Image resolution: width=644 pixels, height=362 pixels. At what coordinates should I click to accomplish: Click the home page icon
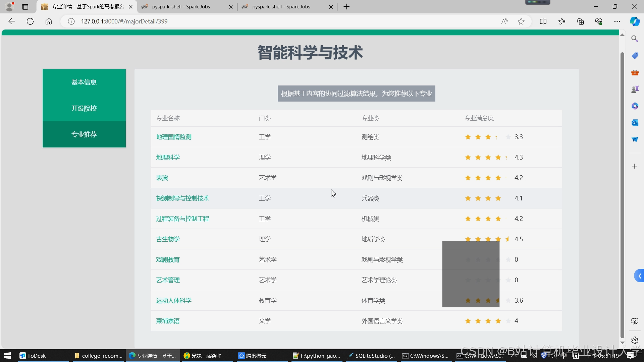(x=49, y=21)
